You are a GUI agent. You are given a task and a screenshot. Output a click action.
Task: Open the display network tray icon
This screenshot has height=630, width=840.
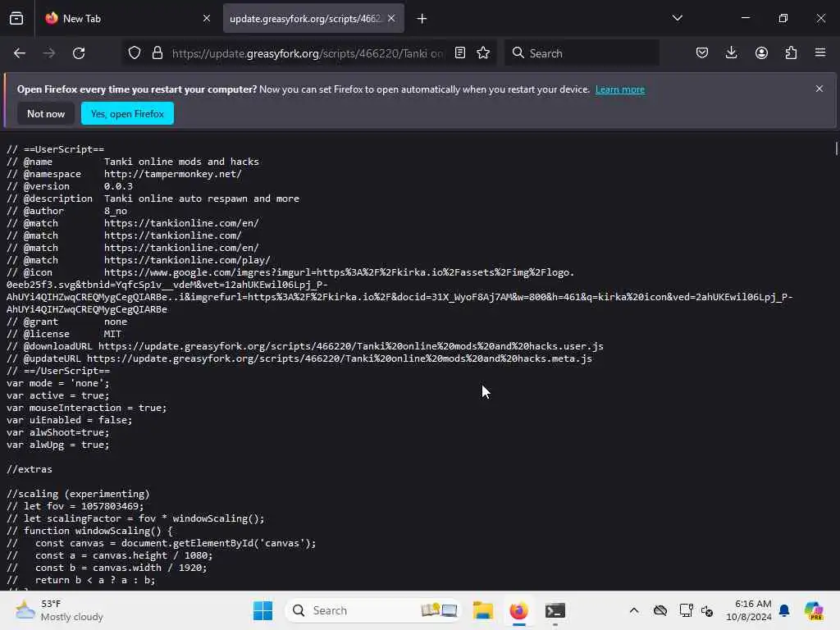coord(686,610)
